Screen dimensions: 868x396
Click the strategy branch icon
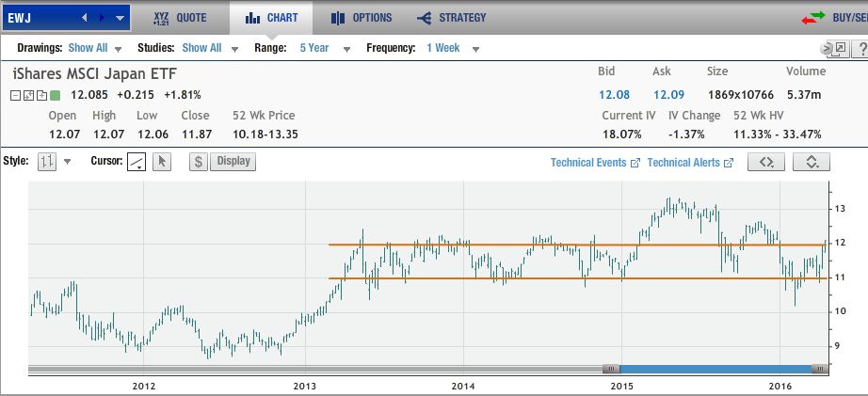(424, 18)
